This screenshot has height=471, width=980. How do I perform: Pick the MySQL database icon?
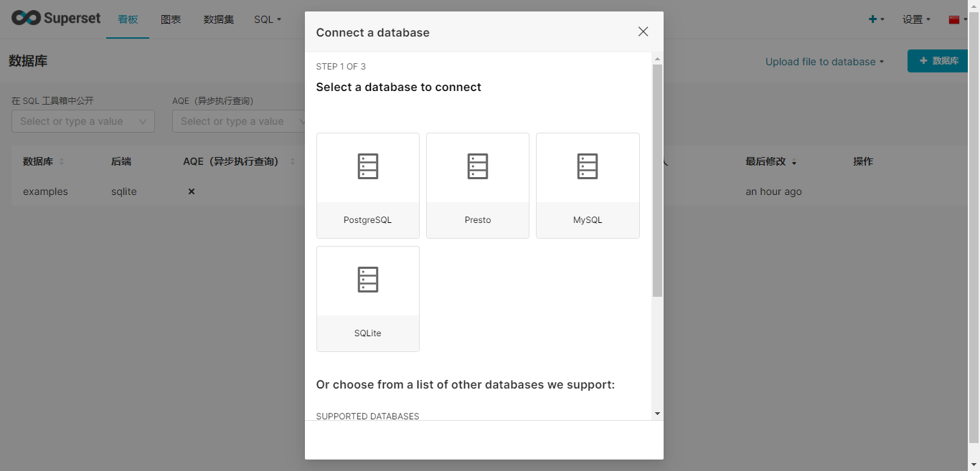587,167
